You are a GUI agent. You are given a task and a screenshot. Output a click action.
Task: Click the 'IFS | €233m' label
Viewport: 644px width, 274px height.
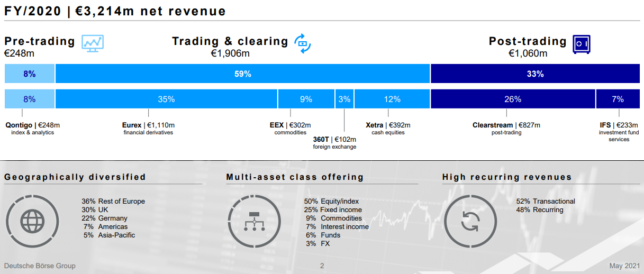click(x=619, y=125)
